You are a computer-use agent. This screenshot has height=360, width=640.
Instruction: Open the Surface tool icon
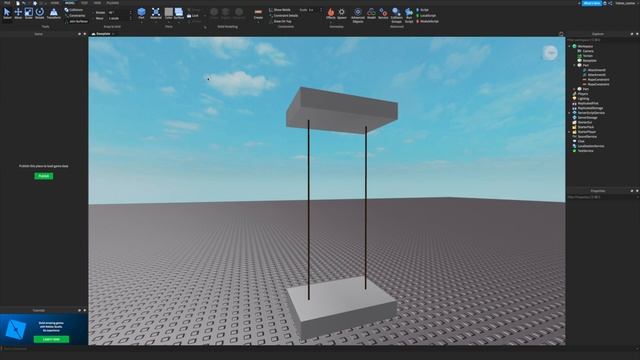click(x=179, y=13)
